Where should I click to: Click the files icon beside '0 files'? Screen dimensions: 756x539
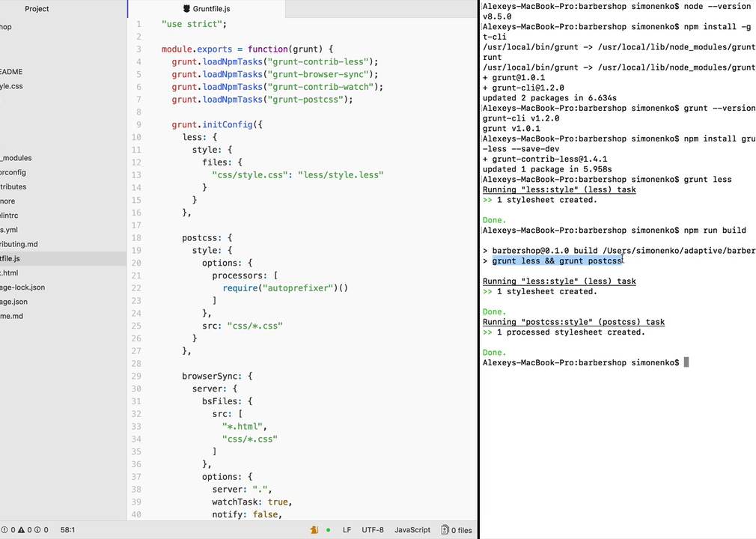coord(445,530)
